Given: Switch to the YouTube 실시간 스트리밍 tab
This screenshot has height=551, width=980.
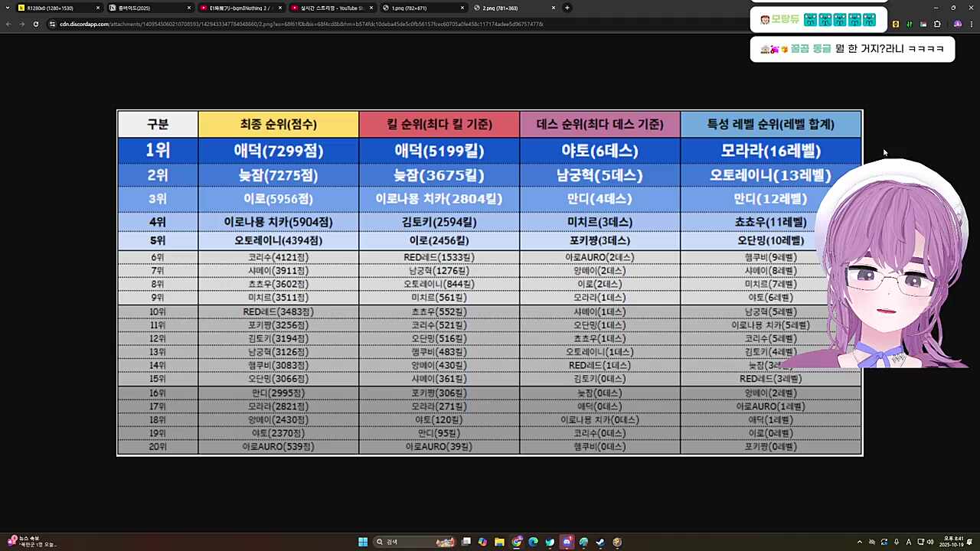Looking at the screenshot, I should click(329, 8).
